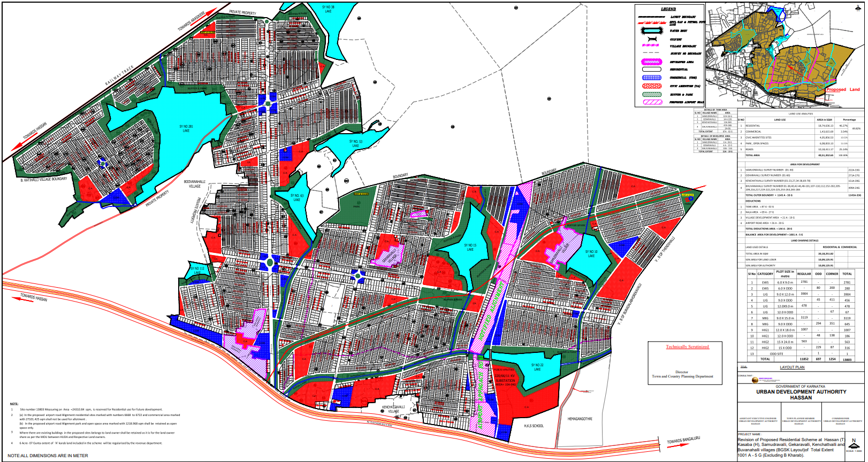This screenshot has height=462, width=868.
Task: Click the SY NO 281 Lake label
Action: click(x=186, y=129)
